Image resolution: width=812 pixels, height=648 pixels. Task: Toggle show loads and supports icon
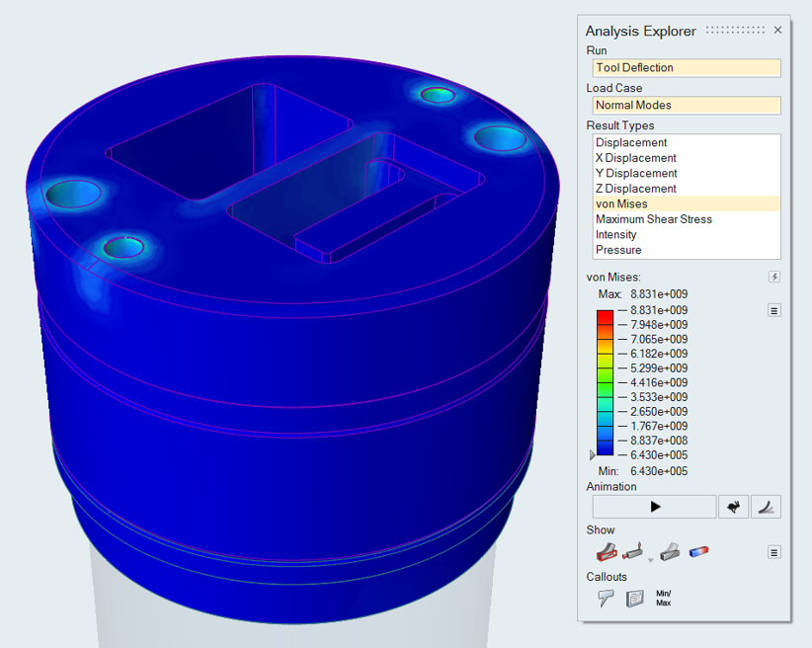(634, 552)
